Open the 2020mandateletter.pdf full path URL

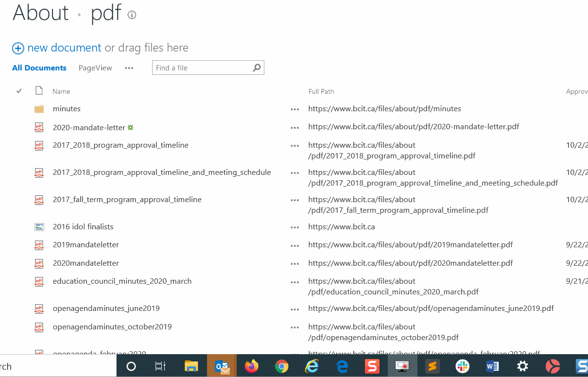(x=410, y=263)
